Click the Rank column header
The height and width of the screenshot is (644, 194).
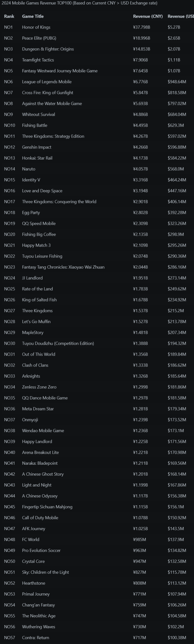tap(9, 16)
